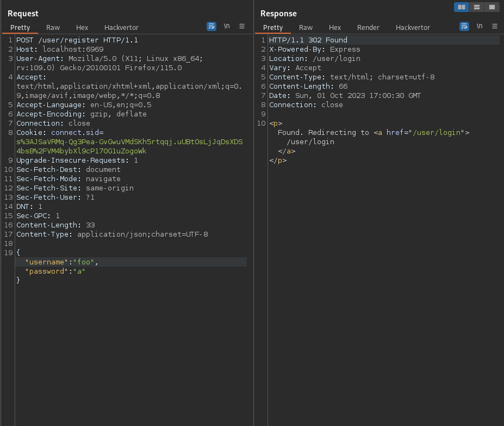Toggle non-printable characters in the Response pane

click(x=479, y=26)
